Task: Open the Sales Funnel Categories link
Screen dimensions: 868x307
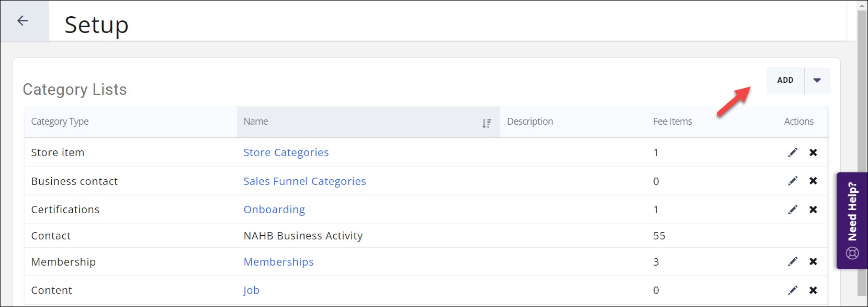Action: [x=305, y=181]
